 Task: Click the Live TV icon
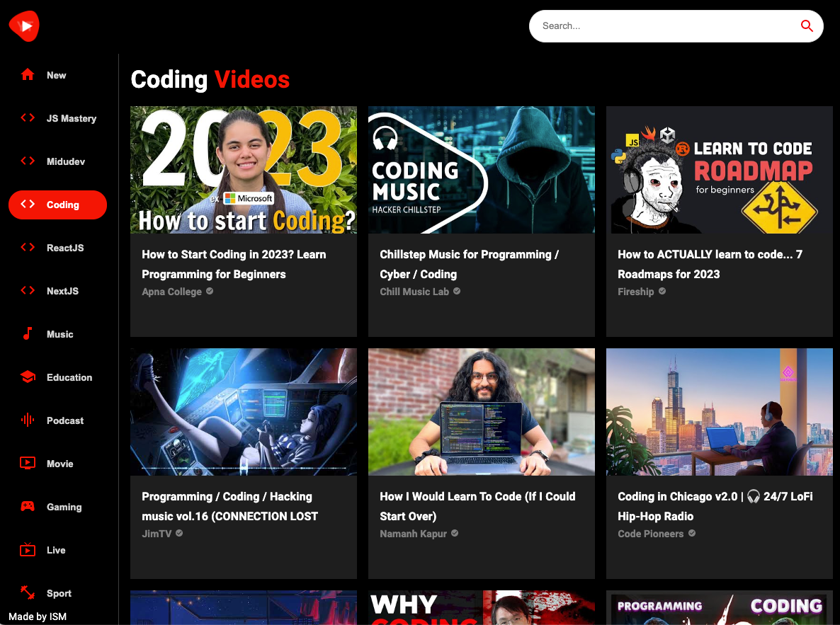click(28, 549)
